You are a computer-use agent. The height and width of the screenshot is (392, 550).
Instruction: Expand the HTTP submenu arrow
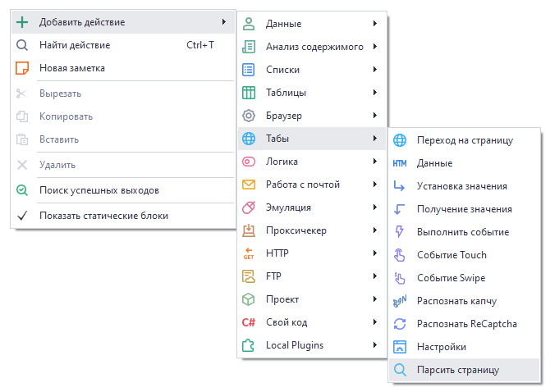375,253
